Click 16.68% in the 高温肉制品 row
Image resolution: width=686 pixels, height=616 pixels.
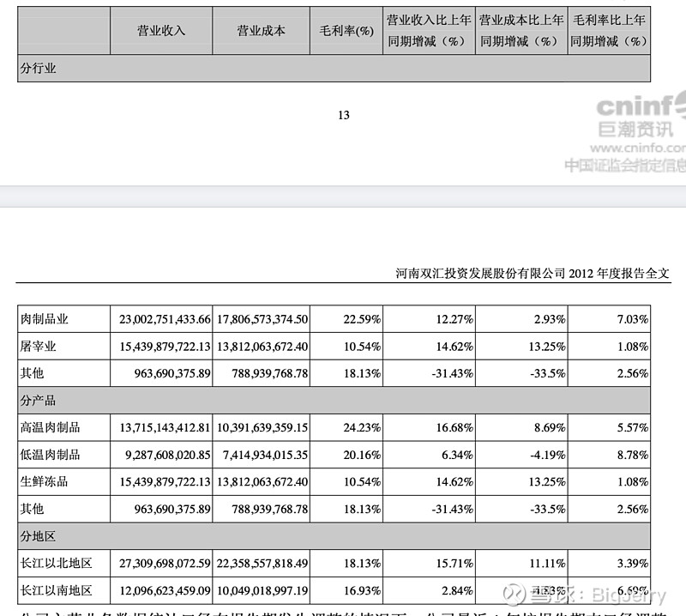454,427
